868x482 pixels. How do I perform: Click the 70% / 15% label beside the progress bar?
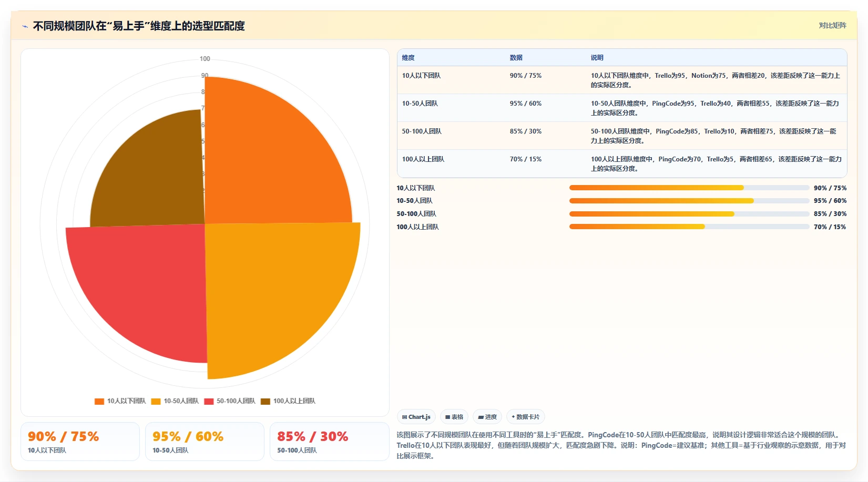tap(830, 227)
